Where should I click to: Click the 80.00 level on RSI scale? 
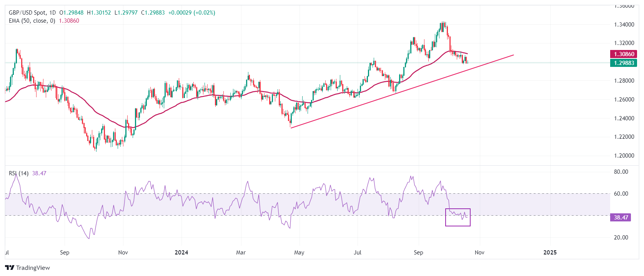621,172
